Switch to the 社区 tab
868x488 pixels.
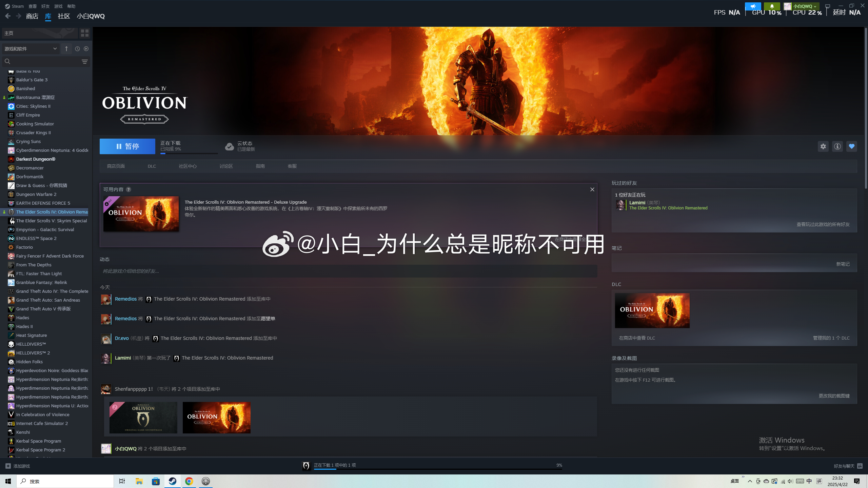click(64, 16)
